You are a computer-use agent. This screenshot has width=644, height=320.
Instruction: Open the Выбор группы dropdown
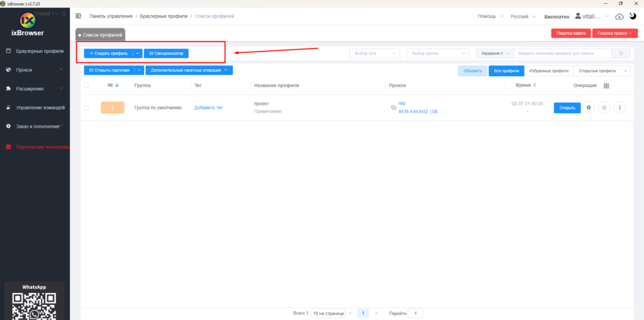[438, 53]
